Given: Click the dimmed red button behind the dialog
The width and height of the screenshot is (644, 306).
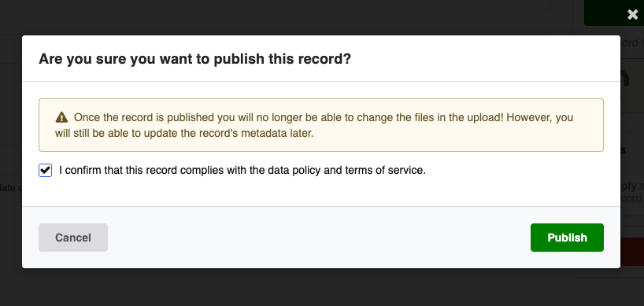Looking at the screenshot, I should 632,252.
